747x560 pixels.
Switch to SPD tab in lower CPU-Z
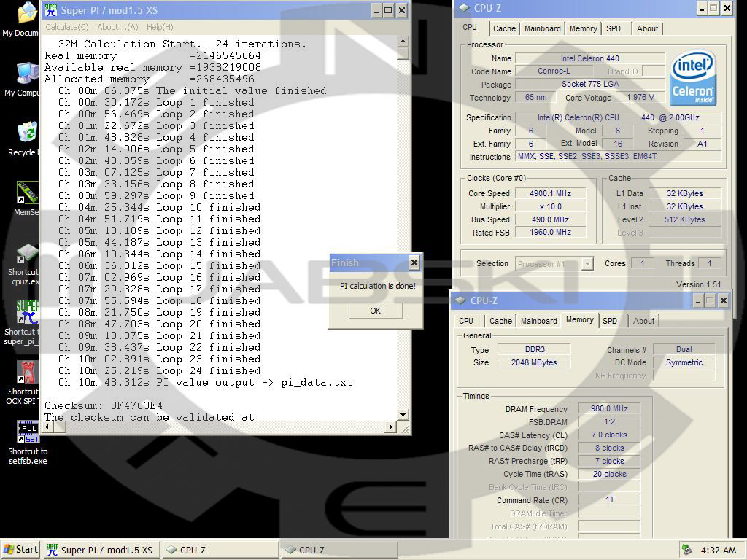(x=610, y=321)
